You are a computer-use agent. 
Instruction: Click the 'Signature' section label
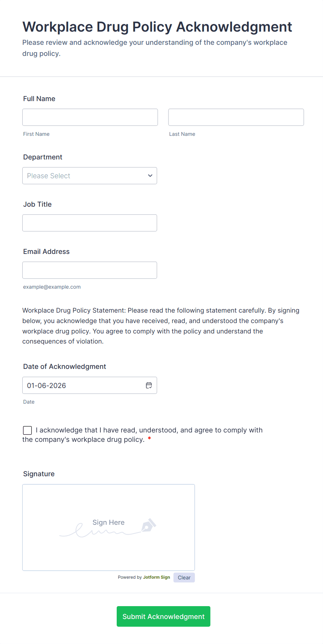pyautogui.click(x=39, y=474)
